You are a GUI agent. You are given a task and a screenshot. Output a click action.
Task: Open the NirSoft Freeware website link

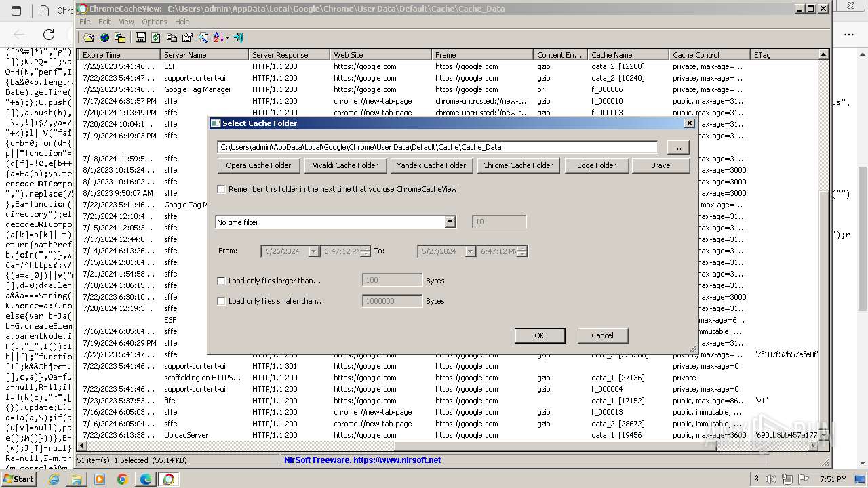pyautogui.click(x=362, y=460)
